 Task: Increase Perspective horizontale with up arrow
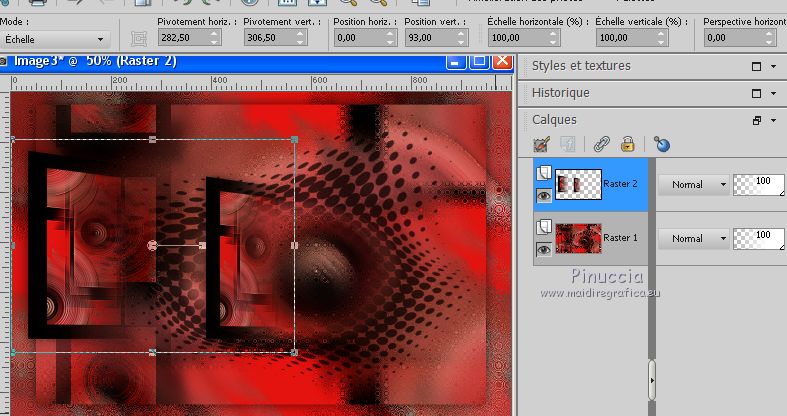tap(770, 34)
